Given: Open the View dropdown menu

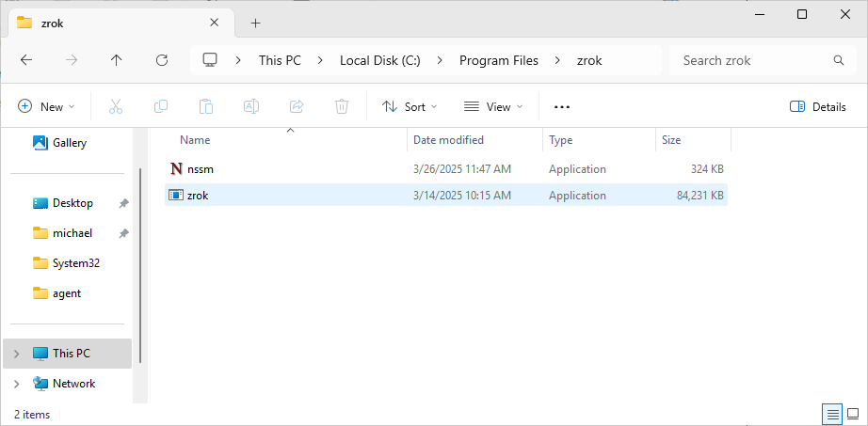Looking at the screenshot, I should [x=493, y=106].
